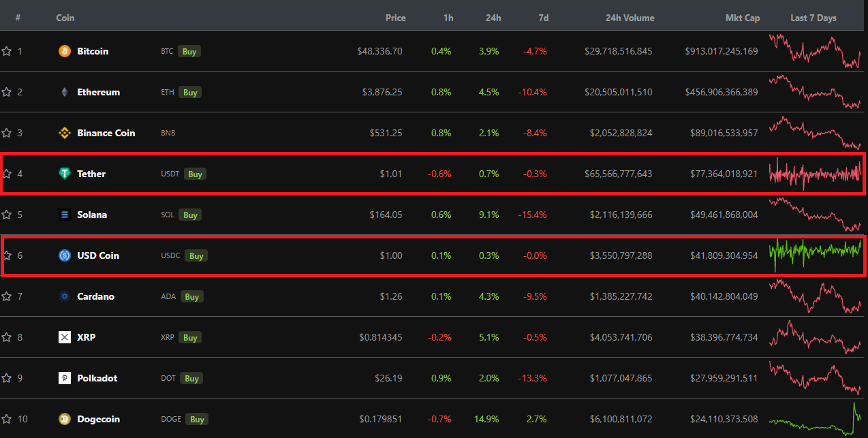Open the Cardano coin page link
The width and height of the screenshot is (868, 438).
[x=95, y=296]
